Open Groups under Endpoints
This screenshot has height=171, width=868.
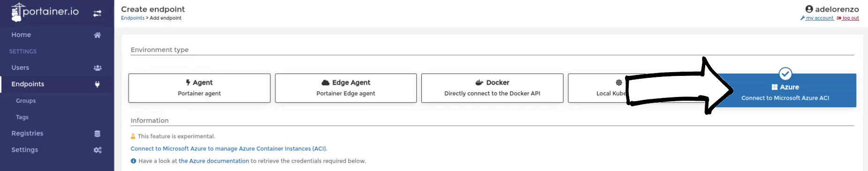(26, 101)
